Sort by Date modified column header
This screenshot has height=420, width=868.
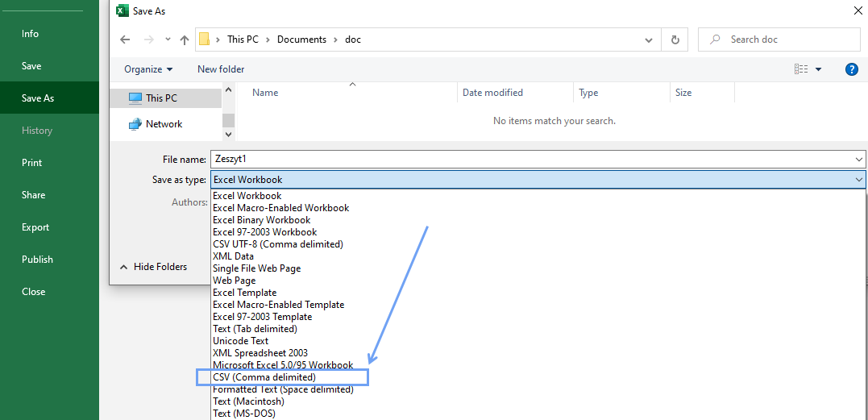492,93
